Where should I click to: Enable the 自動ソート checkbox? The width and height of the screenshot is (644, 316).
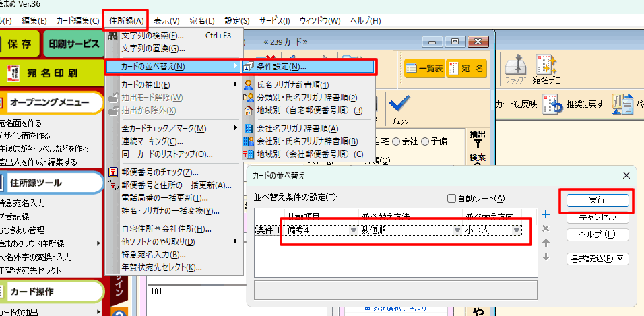(453, 198)
